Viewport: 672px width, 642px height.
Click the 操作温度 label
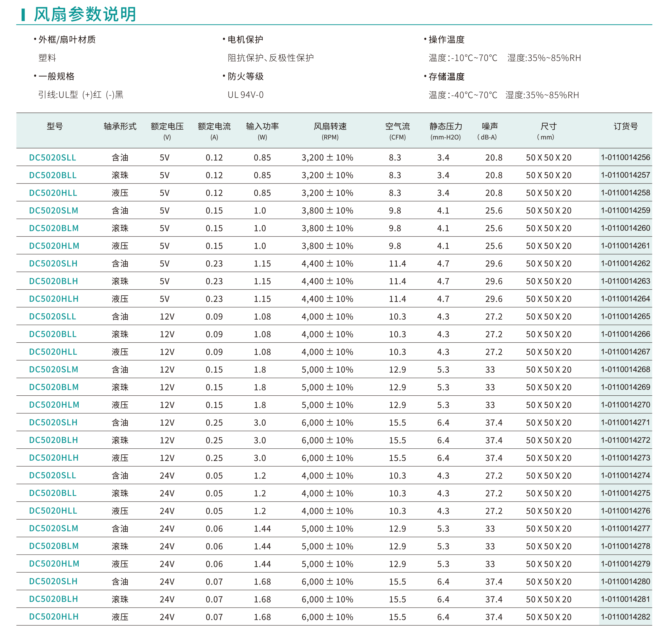point(446,40)
